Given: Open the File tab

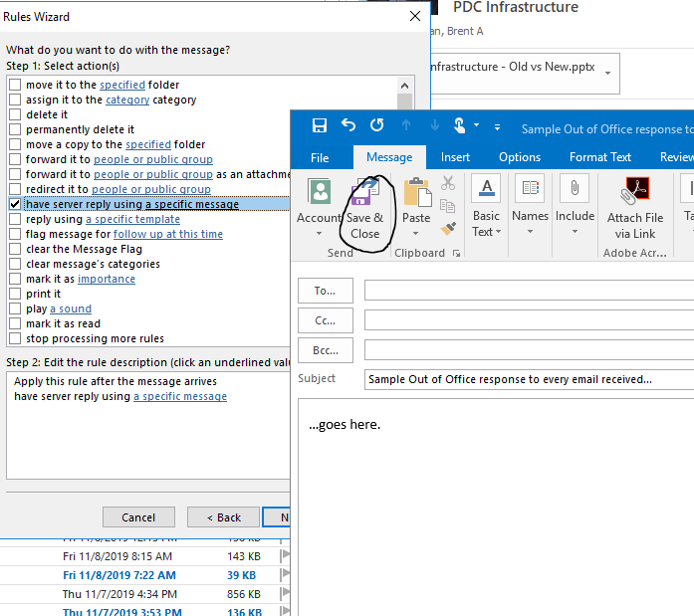Looking at the screenshot, I should point(320,158).
